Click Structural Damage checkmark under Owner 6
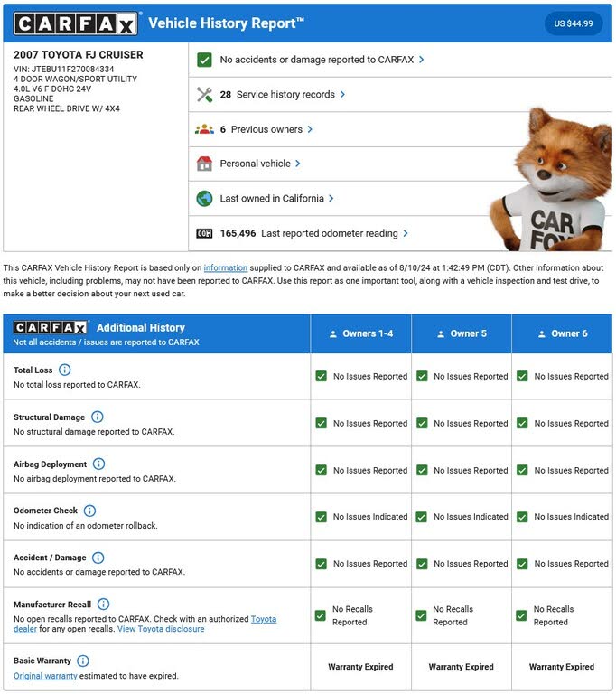Image resolution: width=616 pixels, height=694 pixels. pos(522,423)
